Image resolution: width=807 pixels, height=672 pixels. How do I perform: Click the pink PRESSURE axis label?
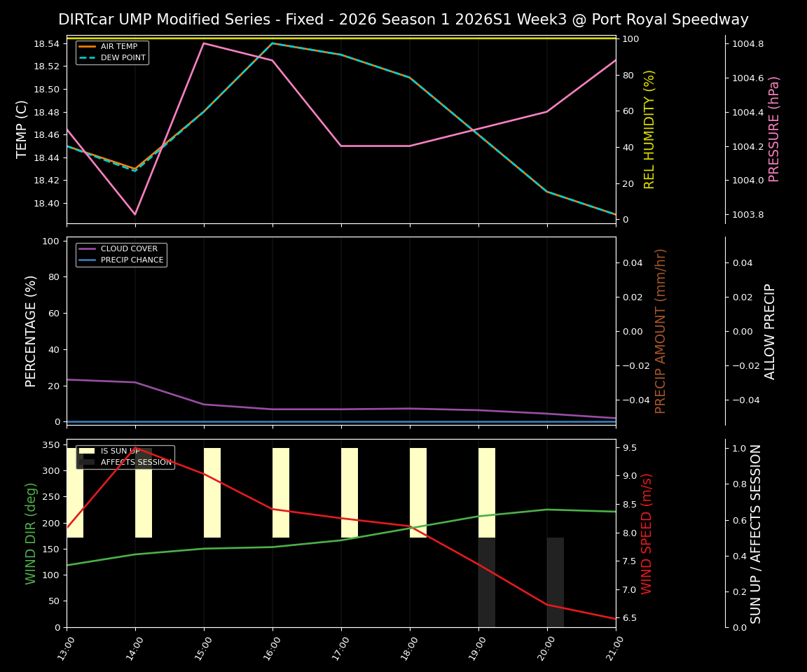(774, 128)
